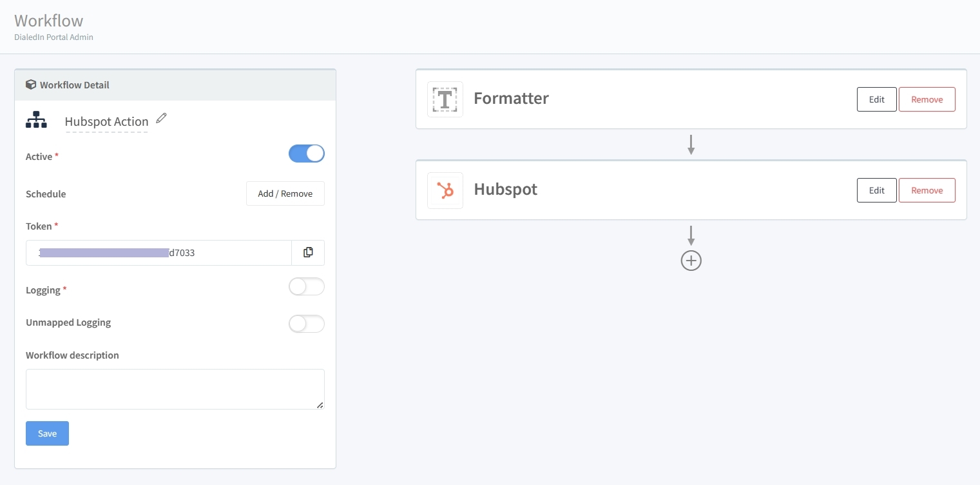This screenshot has height=485, width=980.
Task: Click the plus icon to add a step
Action: pyautogui.click(x=691, y=261)
